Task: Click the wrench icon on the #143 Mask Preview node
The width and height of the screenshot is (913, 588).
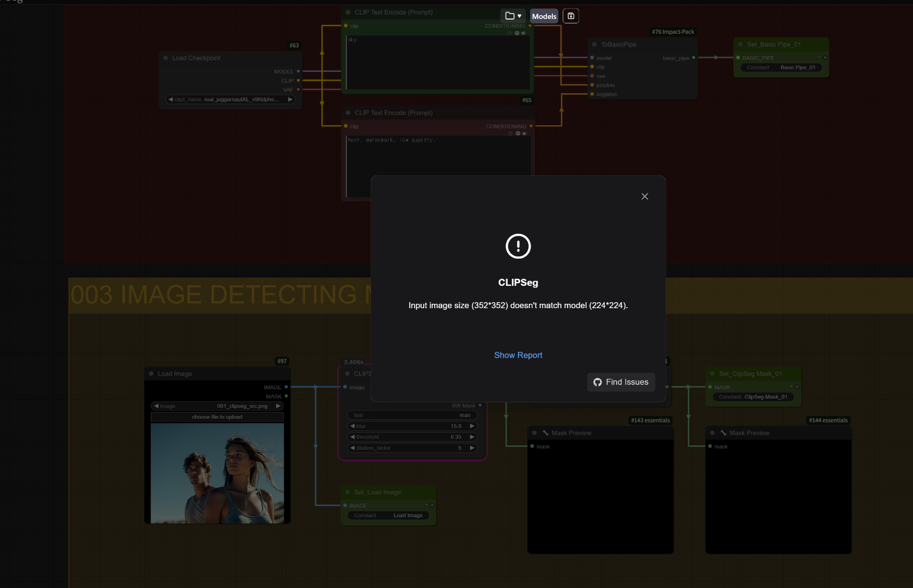Action: pos(545,432)
